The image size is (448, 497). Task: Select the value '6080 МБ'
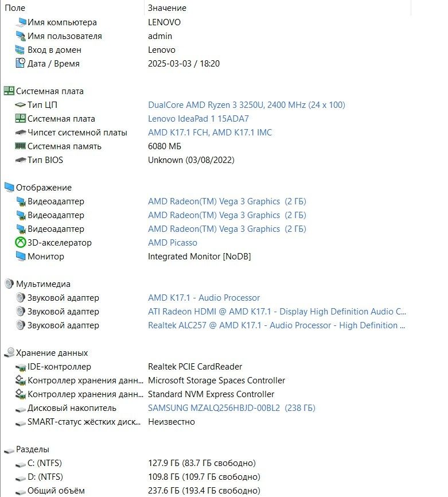click(x=165, y=146)
